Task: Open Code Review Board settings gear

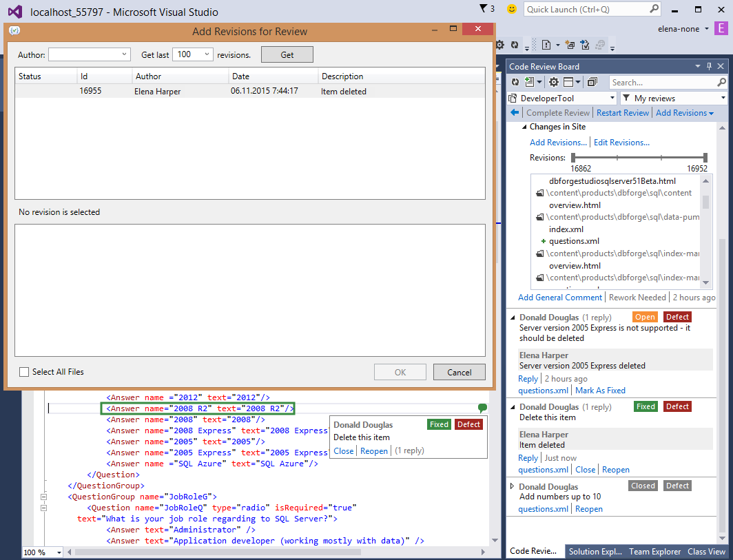Action: tap(554, 83)
